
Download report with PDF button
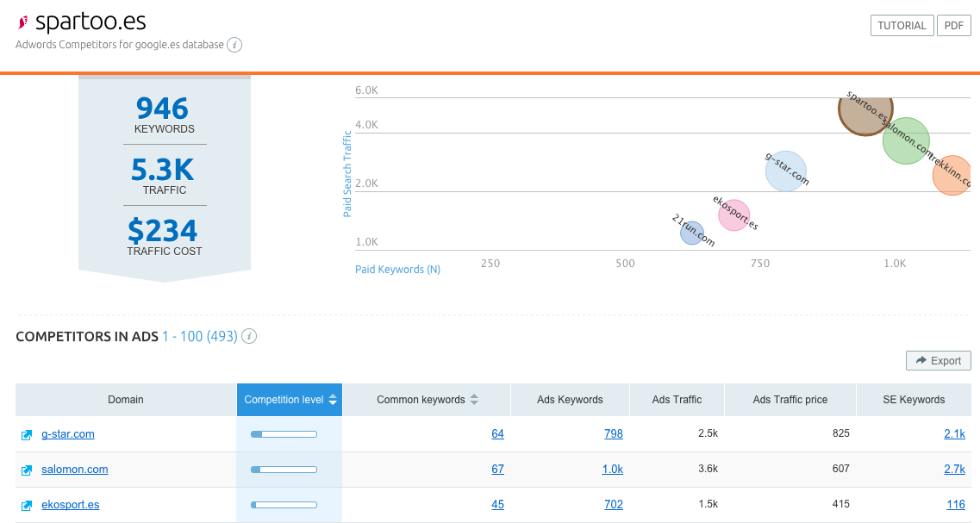tap(953, 26)
